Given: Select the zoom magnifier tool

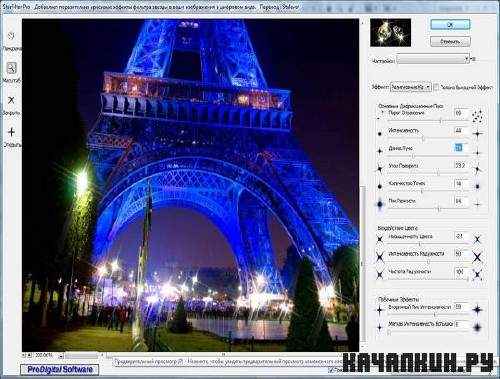Looking at the screenshot, I should point(11,68).
